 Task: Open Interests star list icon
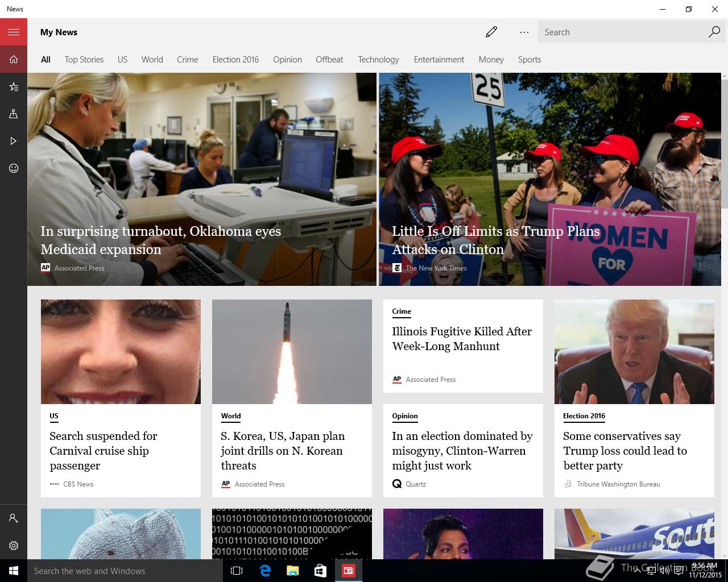coord(14,86)
